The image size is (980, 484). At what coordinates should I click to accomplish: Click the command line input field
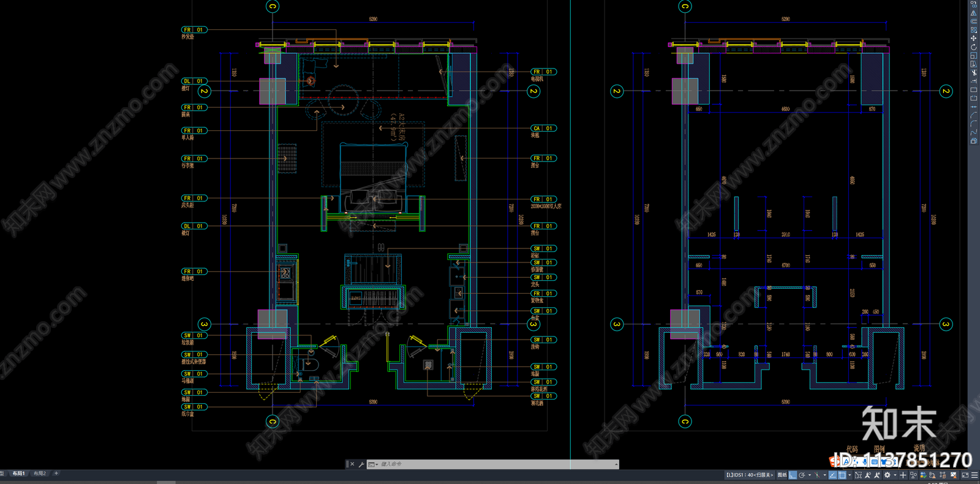[496, 464]
